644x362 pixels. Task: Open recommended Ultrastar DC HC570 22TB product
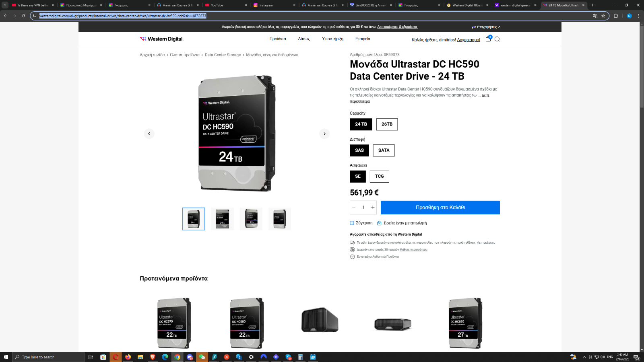pos(174,323)
